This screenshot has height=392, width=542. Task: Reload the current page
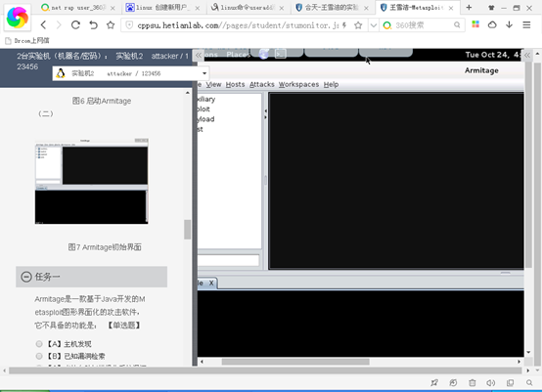tap(75, 24)
